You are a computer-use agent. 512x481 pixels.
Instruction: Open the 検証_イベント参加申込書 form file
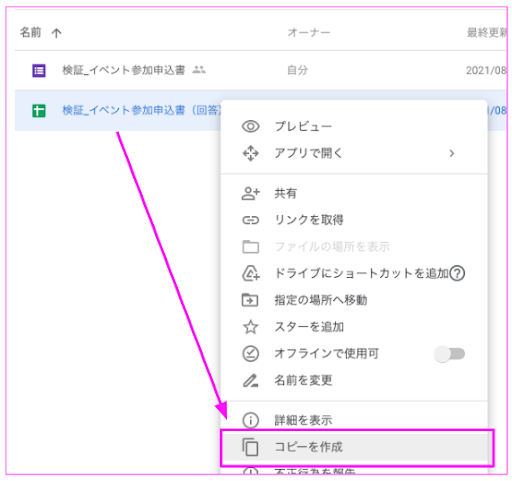123,70
